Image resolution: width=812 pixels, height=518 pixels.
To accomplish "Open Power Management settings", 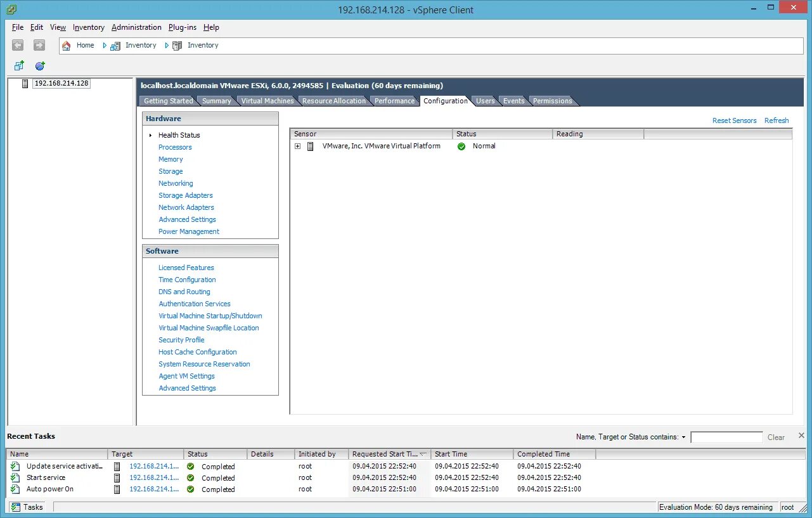I will click(x=189, y=231).
